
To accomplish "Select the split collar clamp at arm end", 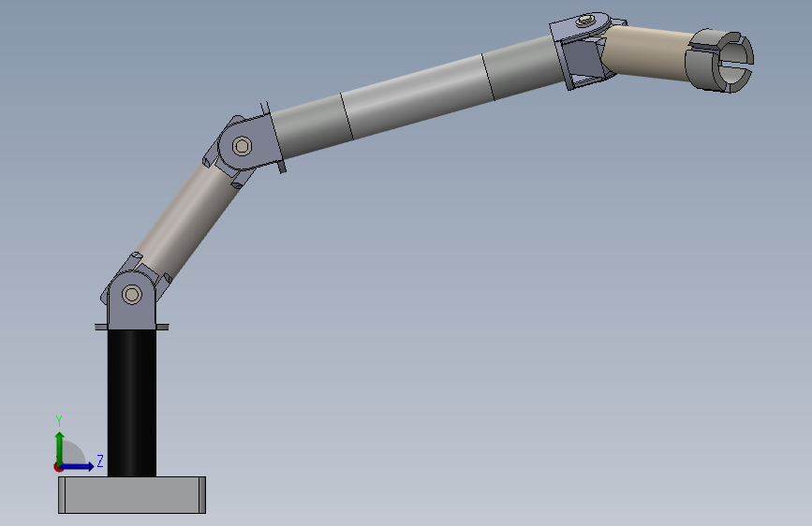I will click(x=719, y=61).
